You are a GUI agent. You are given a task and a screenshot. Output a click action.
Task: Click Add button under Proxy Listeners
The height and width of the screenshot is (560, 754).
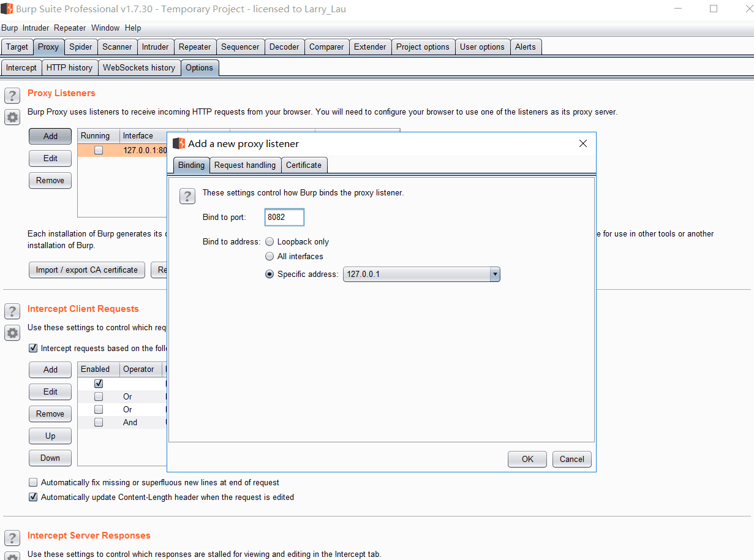tap(50, 136)
